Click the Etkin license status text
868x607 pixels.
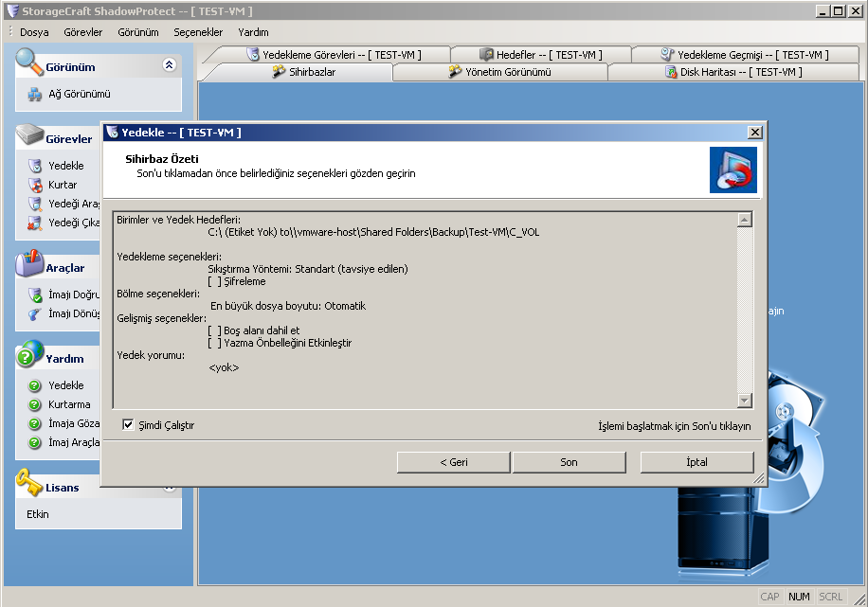tap(38, 514)
